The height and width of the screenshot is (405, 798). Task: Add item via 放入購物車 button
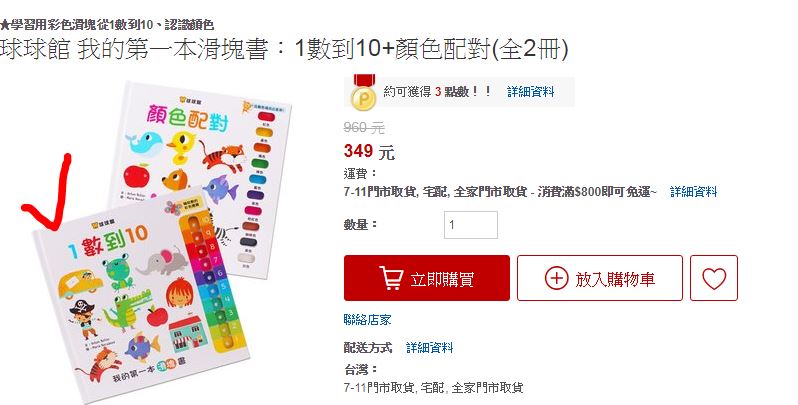[600, 278]
